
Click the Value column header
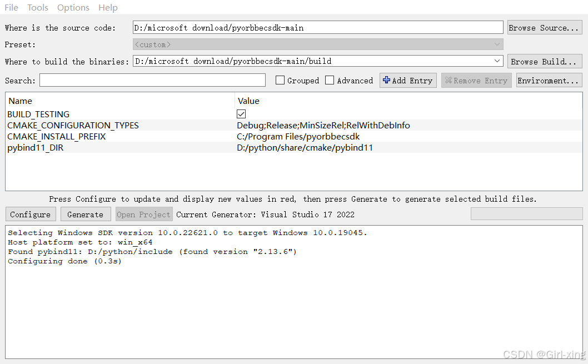248,101
